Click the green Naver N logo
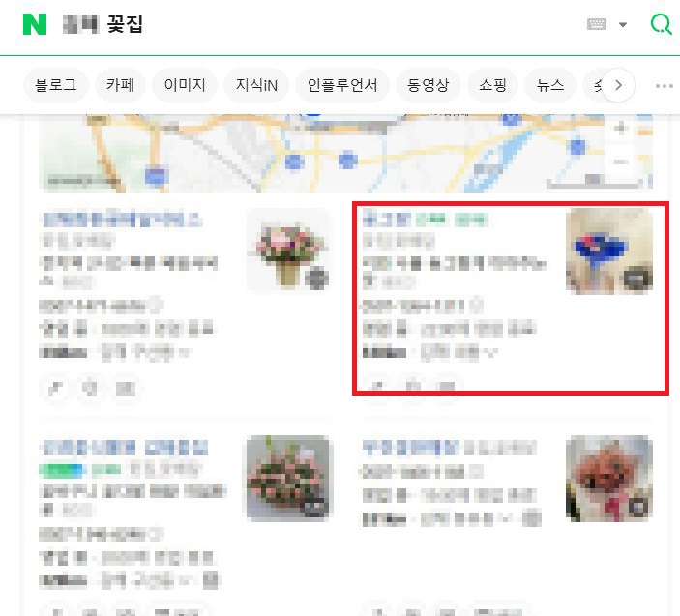Image resolution: width=680 pixels, height=616 pixels. (x=35, y=24)
